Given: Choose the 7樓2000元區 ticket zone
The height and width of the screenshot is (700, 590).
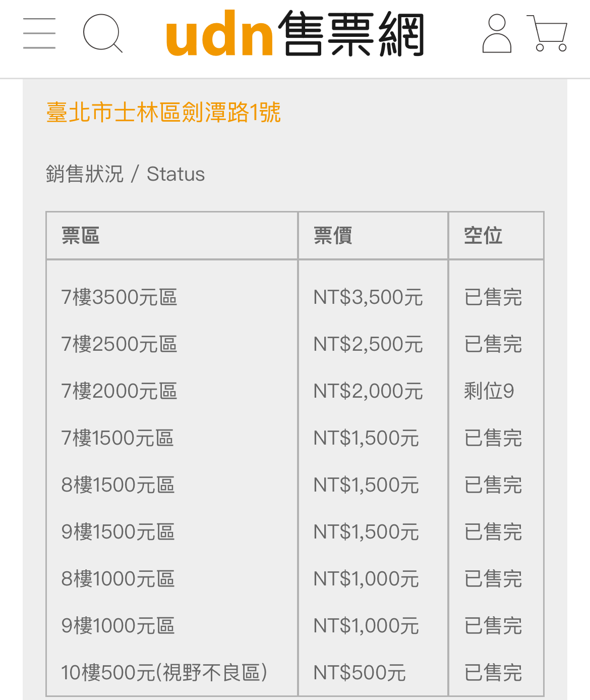Looking at the screenshot, I should coord(119,391).
